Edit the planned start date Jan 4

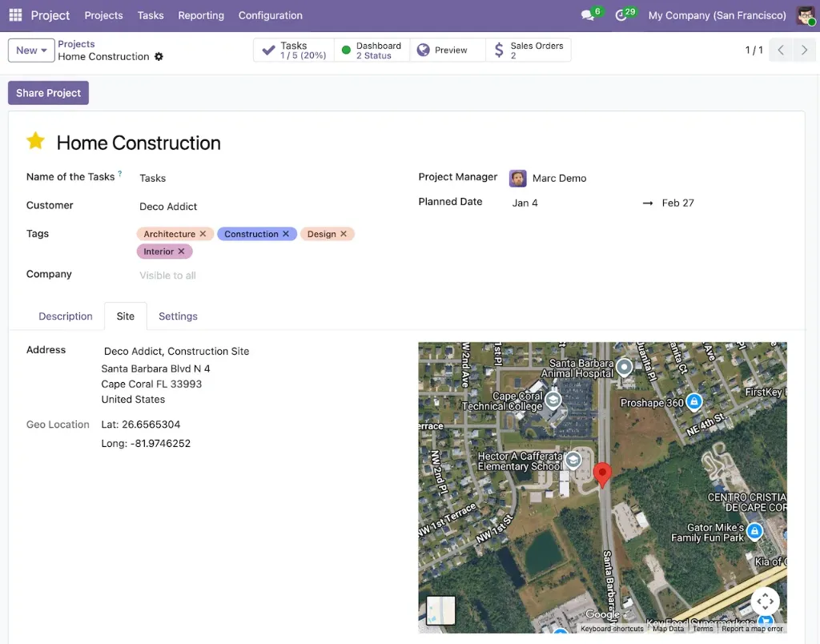tap(525, 203)
